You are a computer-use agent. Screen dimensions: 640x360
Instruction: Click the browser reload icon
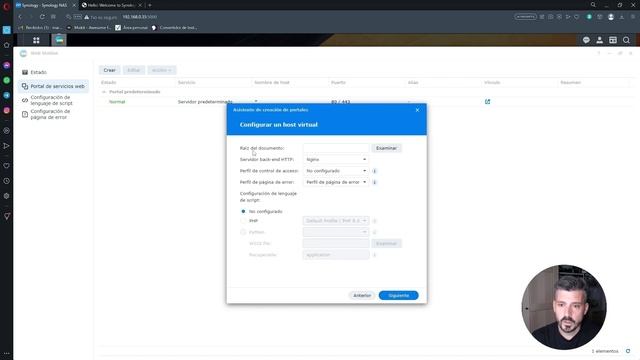tap(42, 17)
